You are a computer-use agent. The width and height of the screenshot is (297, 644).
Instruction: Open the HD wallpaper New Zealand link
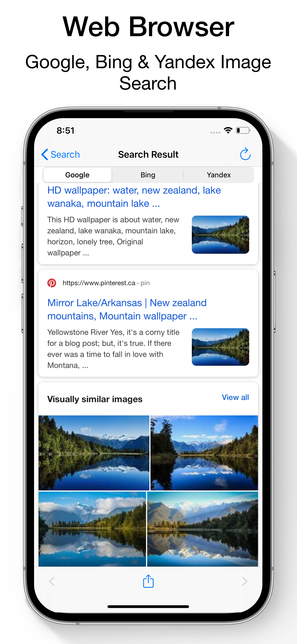(134, 197)
